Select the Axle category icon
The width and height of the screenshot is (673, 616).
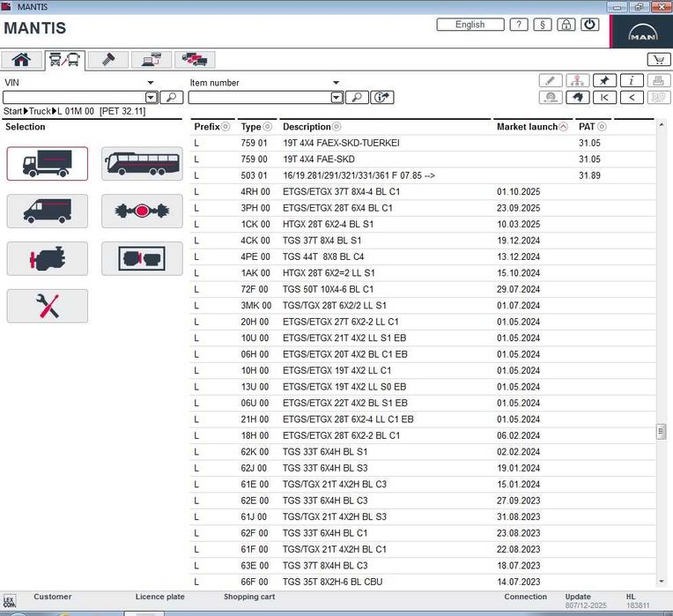click(x=142, y=211)
